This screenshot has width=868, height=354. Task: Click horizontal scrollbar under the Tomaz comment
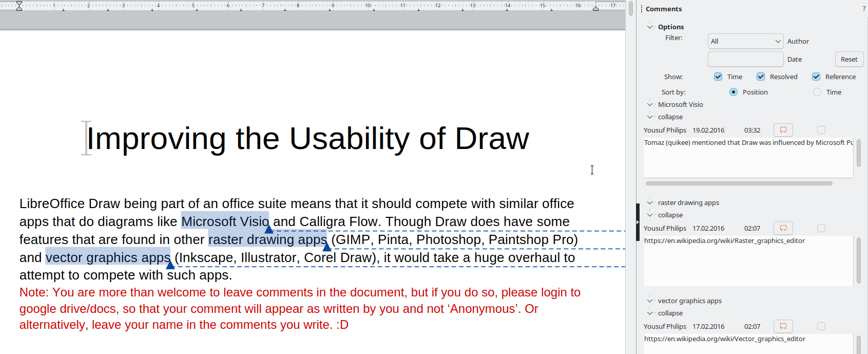pyautogui.click(x=739, y=183)
